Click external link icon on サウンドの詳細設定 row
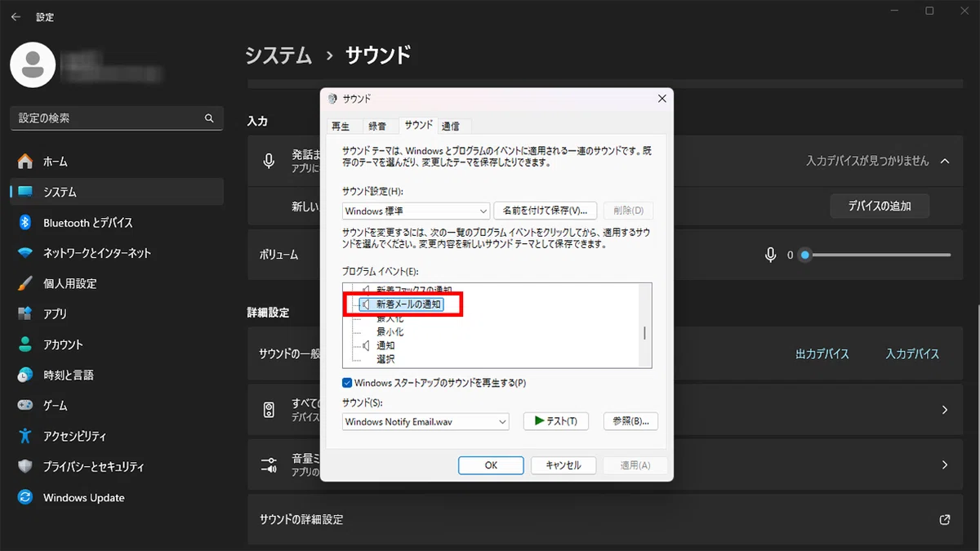This screenshot has height=551, width=980. (945, 519)
